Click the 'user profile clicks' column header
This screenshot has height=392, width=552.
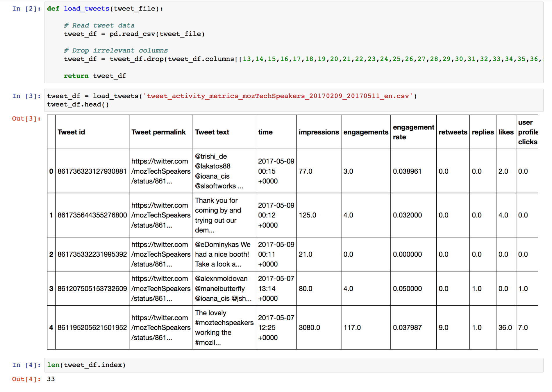point(528,132)
